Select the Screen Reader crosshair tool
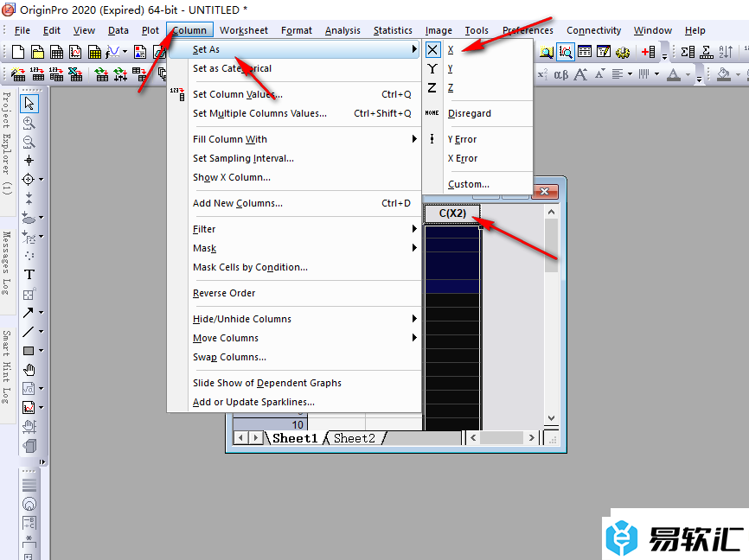This screenshot has width=749, height=560. click(29, 161)
